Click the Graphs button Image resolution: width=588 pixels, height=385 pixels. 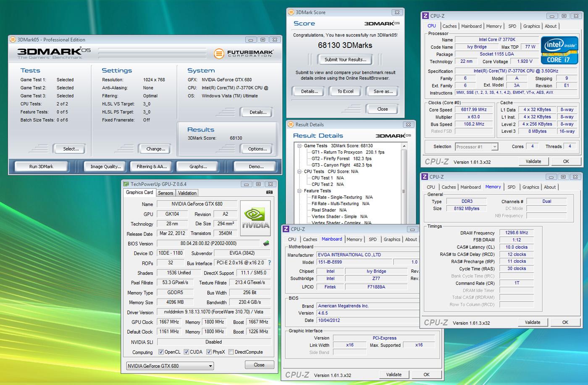point(198,166)
